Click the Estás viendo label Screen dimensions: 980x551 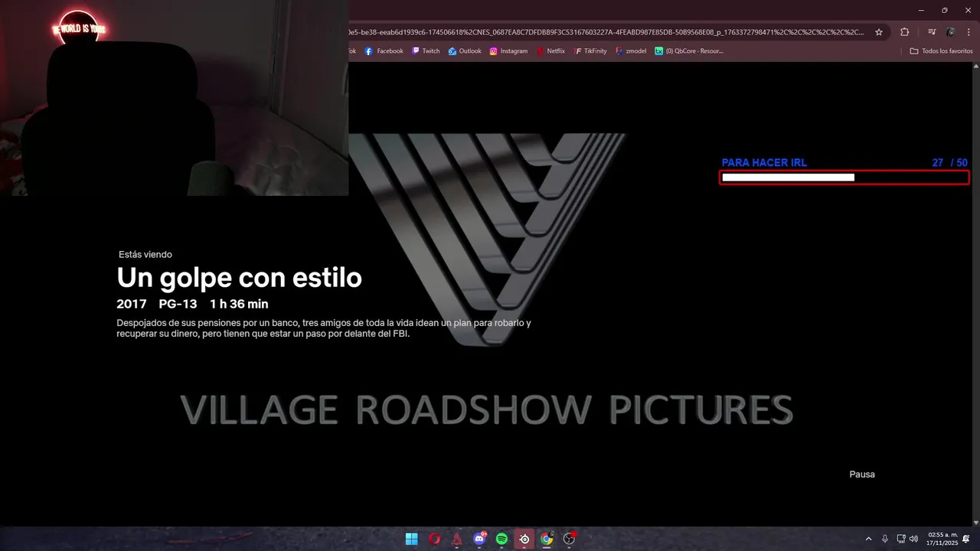[x=145, y=255]
